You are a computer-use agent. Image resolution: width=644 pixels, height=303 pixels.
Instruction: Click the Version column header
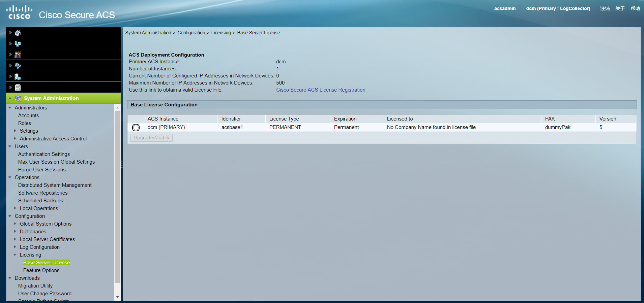click(616, 119)
